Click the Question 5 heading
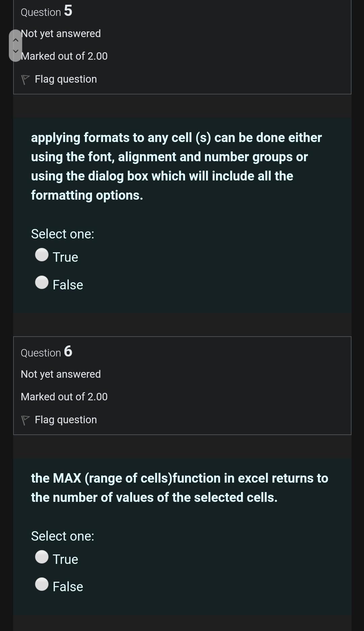 click(46, 11)
